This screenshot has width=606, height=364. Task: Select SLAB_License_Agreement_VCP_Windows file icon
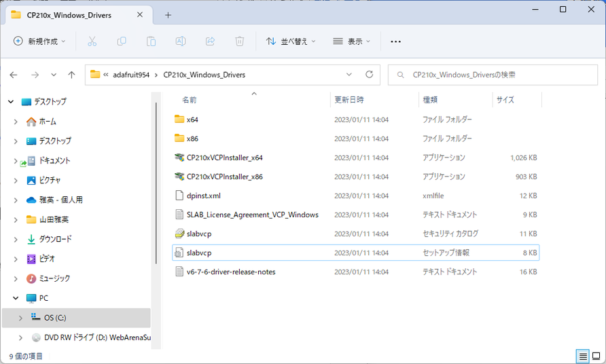coord(179,214)
